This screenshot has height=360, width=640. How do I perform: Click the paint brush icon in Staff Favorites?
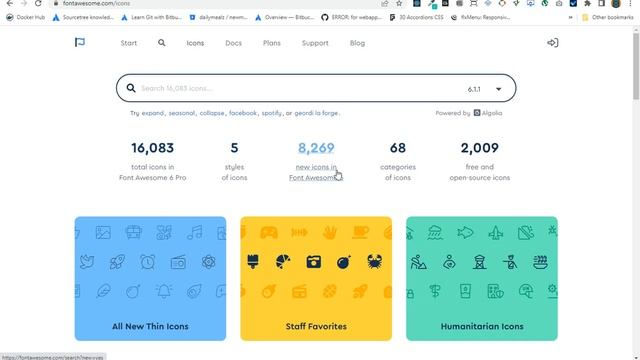(x=253, y=262)
